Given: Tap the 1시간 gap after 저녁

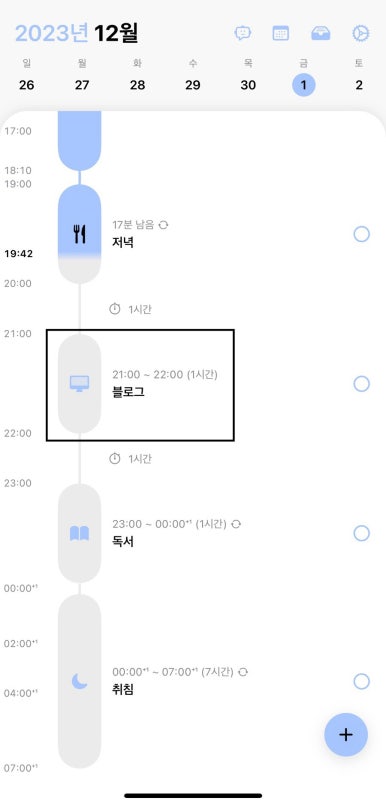Looking at the screenshot, I should point(130,309).
